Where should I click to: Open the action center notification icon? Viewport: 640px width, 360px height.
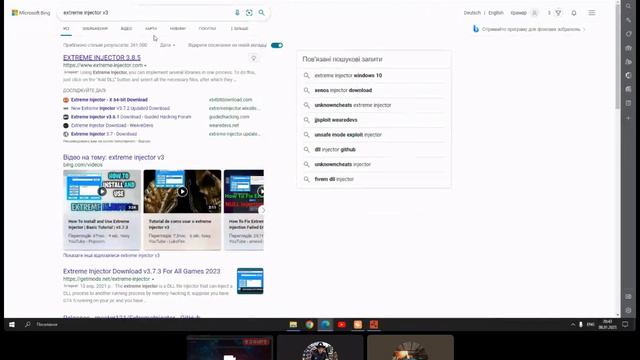click(x=625, y=324)
